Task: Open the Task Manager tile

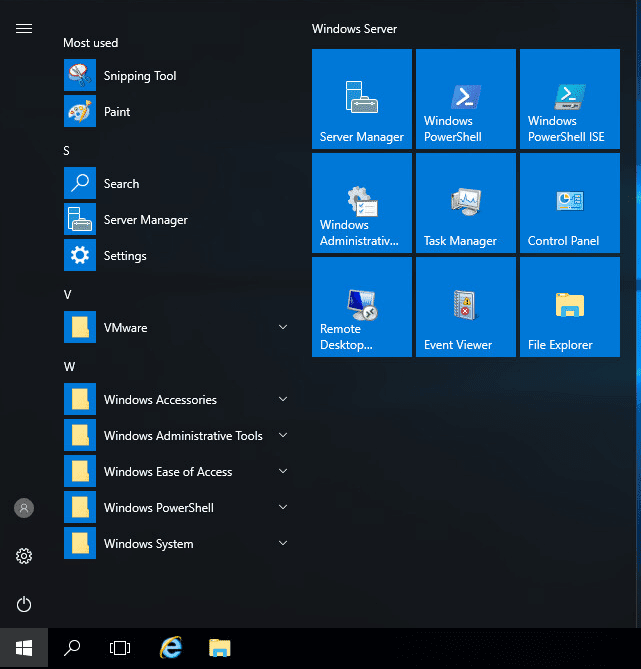Action: [466, 203]
